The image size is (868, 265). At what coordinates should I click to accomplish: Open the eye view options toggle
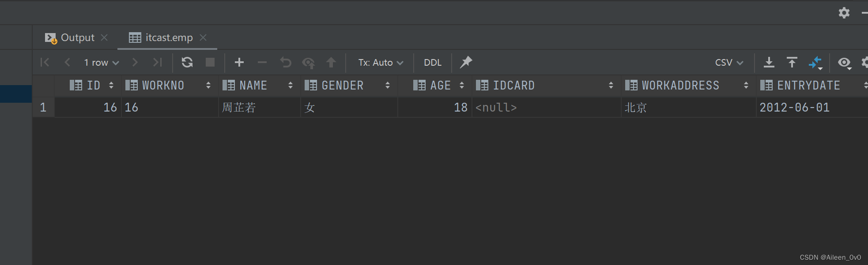pyautogui.click(x=845, y=62)
